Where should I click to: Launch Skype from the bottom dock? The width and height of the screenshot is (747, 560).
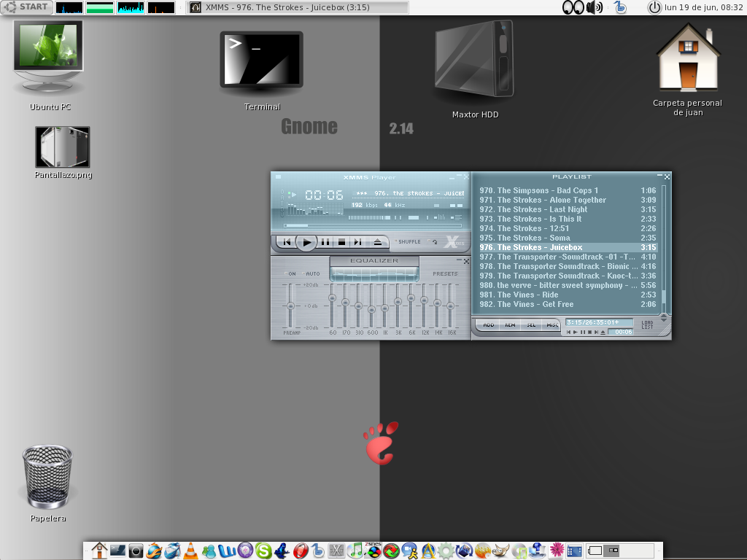click(x=264, y=551)
